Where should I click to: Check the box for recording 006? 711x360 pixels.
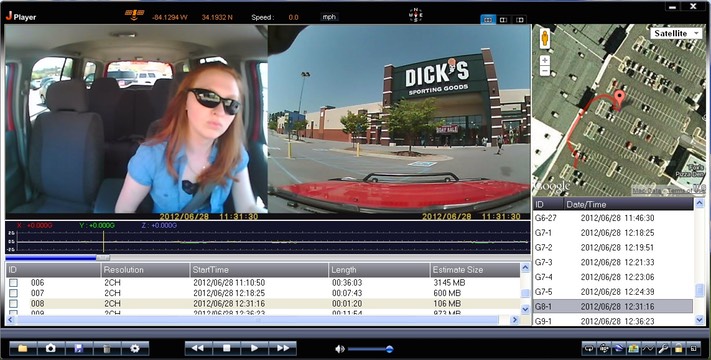click(14, 283)
